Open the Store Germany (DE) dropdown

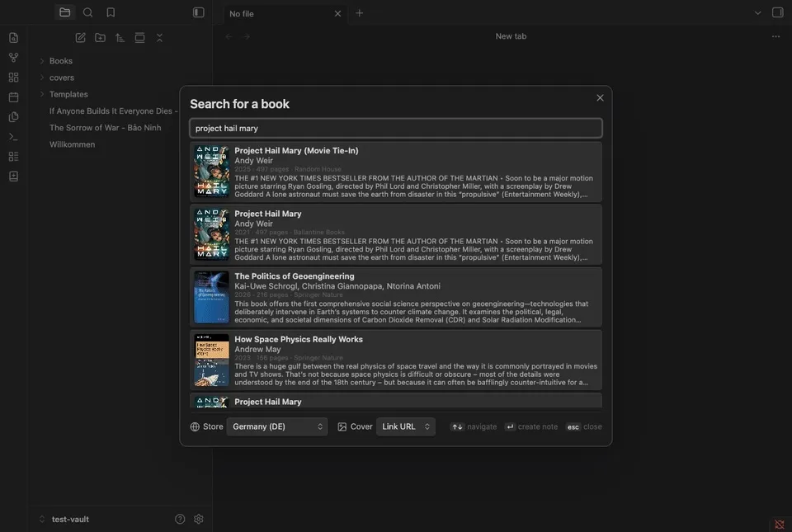(x=277, y=426)
